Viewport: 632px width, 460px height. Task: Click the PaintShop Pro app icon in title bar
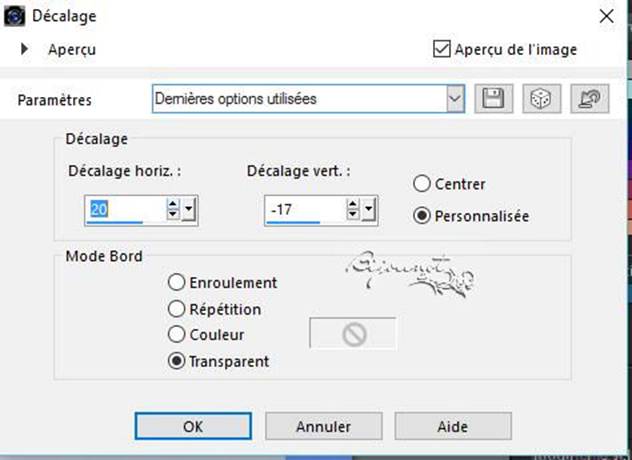coord(15,16)
